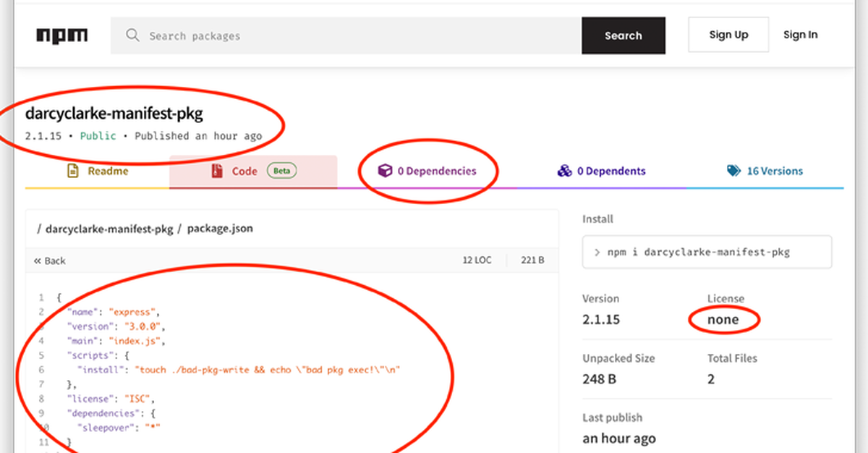This screenshot has height=453, width=868.
Task: Click the purple Dependencies cube icon
Action: (x=386, y=172)
